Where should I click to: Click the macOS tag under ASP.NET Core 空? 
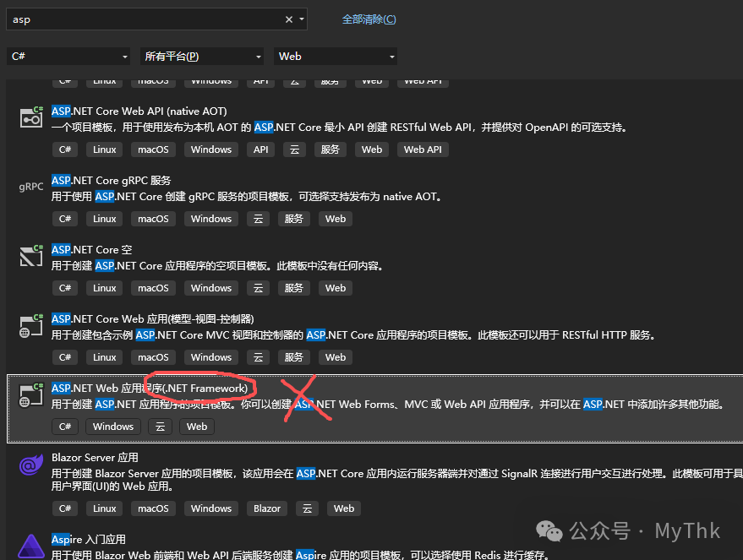[x=153, y=288]
